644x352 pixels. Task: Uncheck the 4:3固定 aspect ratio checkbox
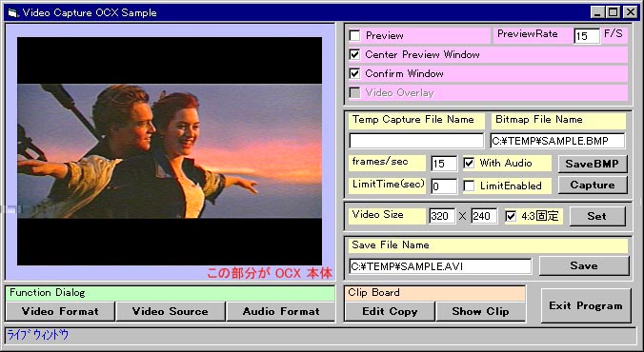pyautogui.click(x=511, y=216)
